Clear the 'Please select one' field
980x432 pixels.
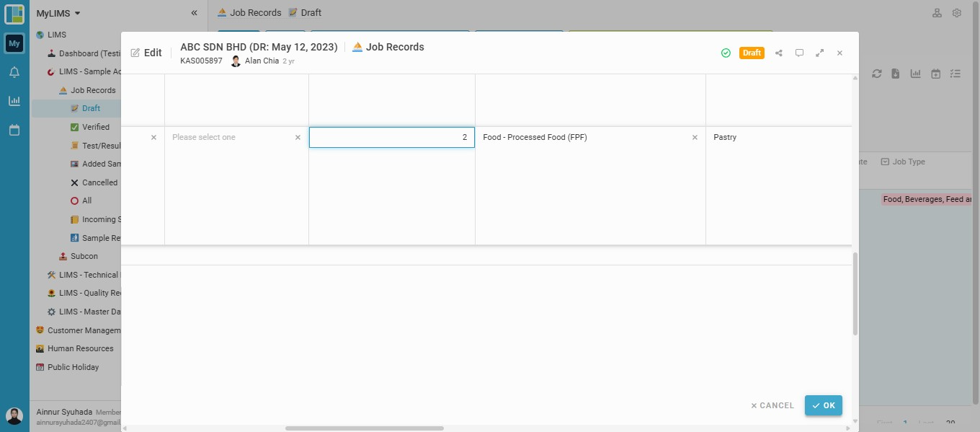click(298, 137)
